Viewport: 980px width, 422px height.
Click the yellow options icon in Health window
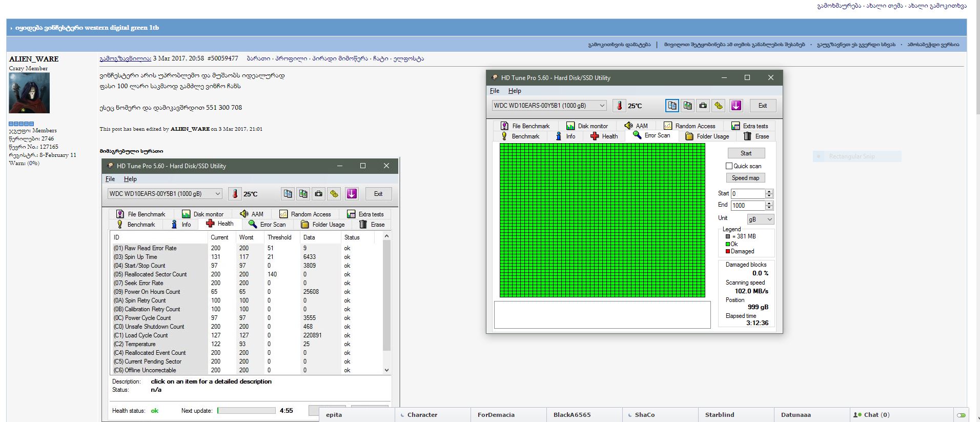(x=334, y=194)
